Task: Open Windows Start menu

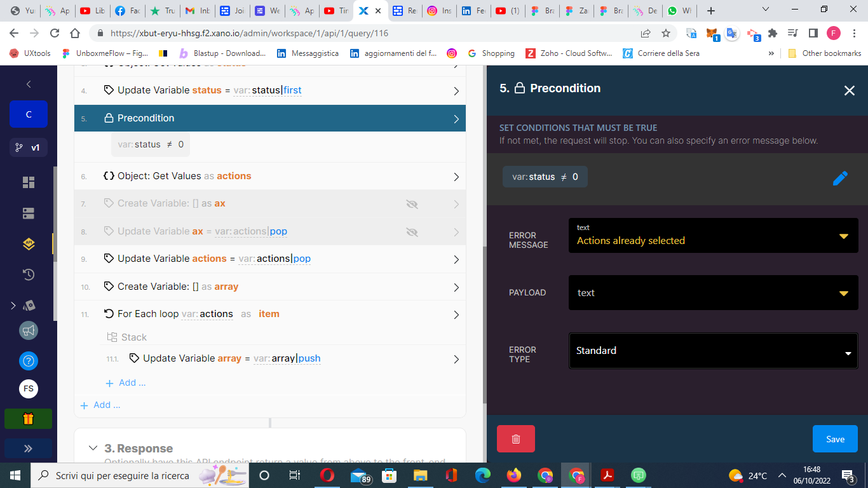Action: (15, 475)
